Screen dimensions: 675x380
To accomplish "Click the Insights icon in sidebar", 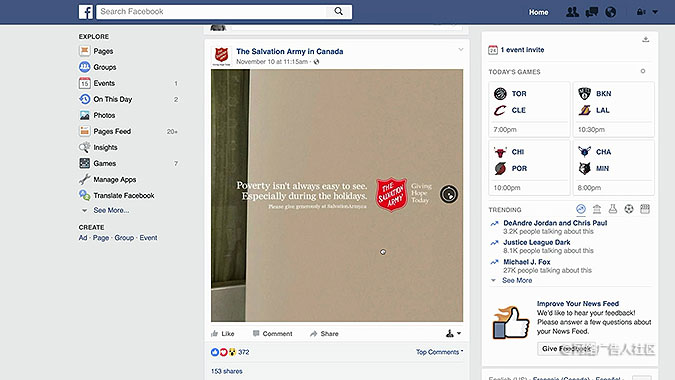I will [84, 147].
